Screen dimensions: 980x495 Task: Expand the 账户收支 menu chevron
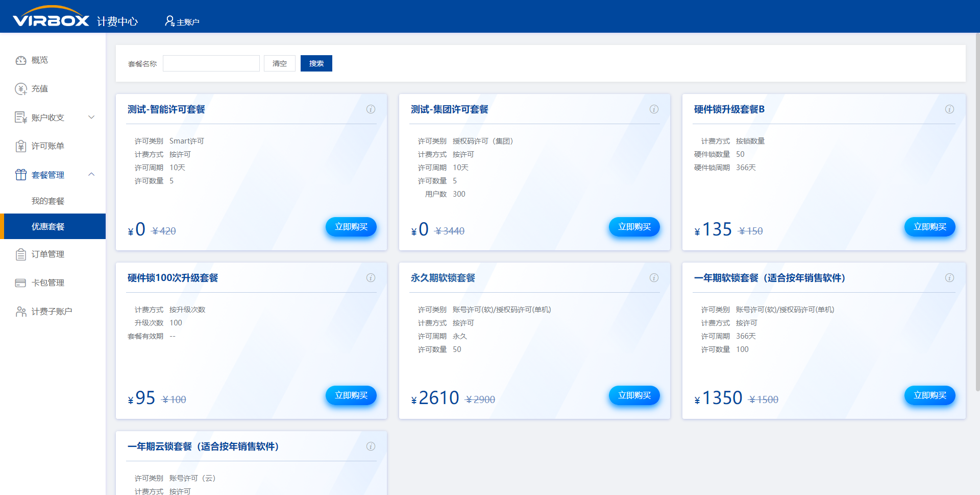pos(92,117)
